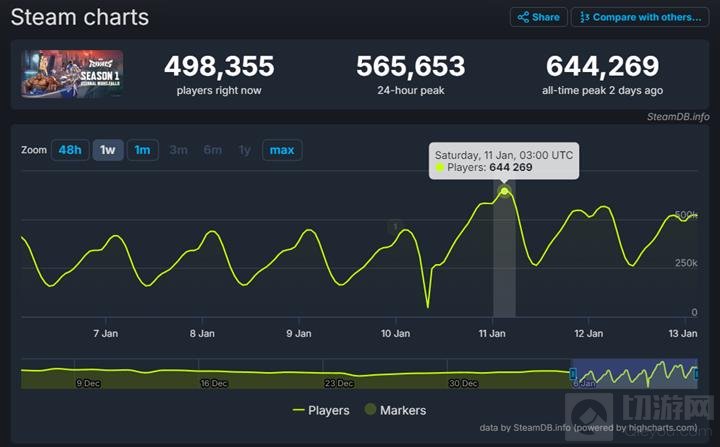The width and height of the screenshot is (720, 447).
Task: Click the Share button
Action: pyautogui.click(x=538, y=17)
